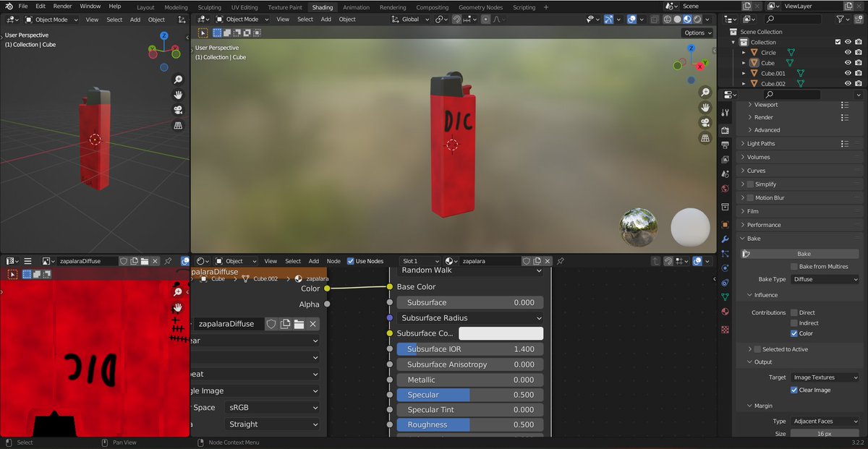Switch to UV Editing workspace tab

(x=244, y=7)
